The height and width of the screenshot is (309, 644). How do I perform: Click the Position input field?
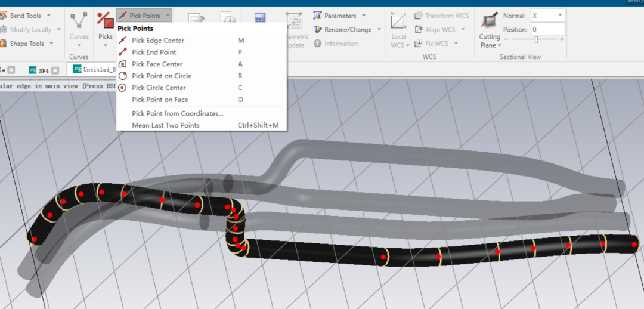click(548, 30)
